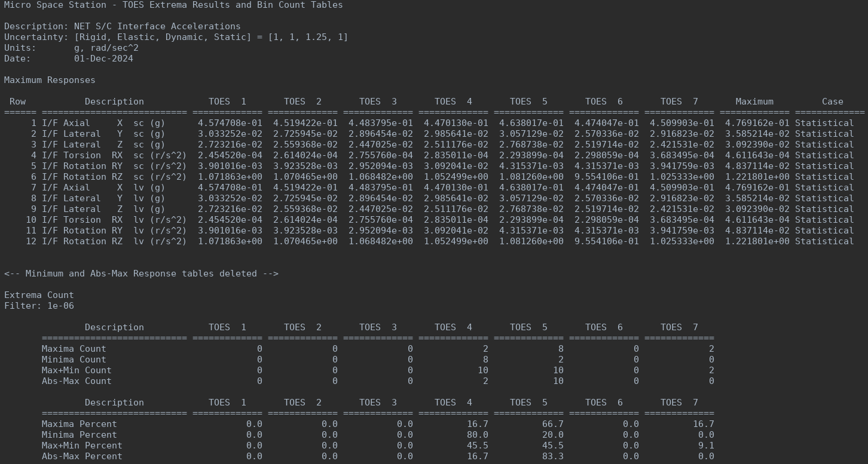Select row 5 TOES 4 value '3.092041e-02'
This screenshot has width=868, height=464.
456,166
